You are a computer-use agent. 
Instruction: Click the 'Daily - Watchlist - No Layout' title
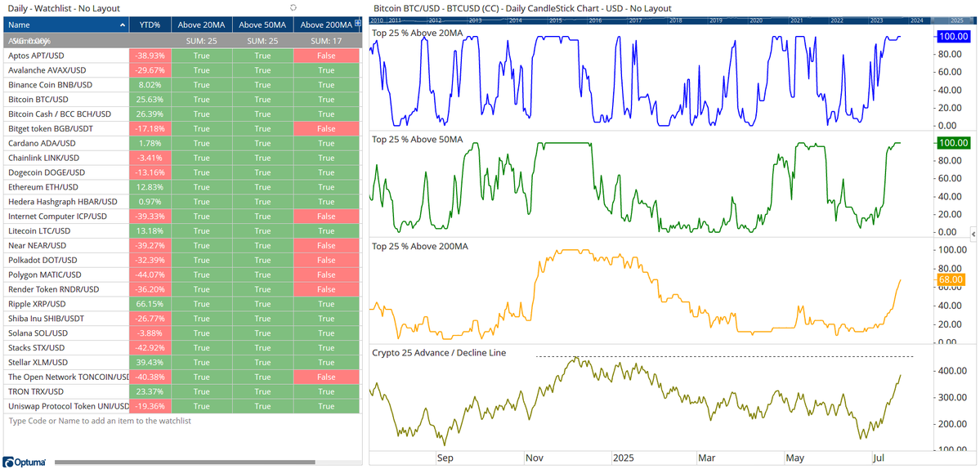tap(64, 8)
